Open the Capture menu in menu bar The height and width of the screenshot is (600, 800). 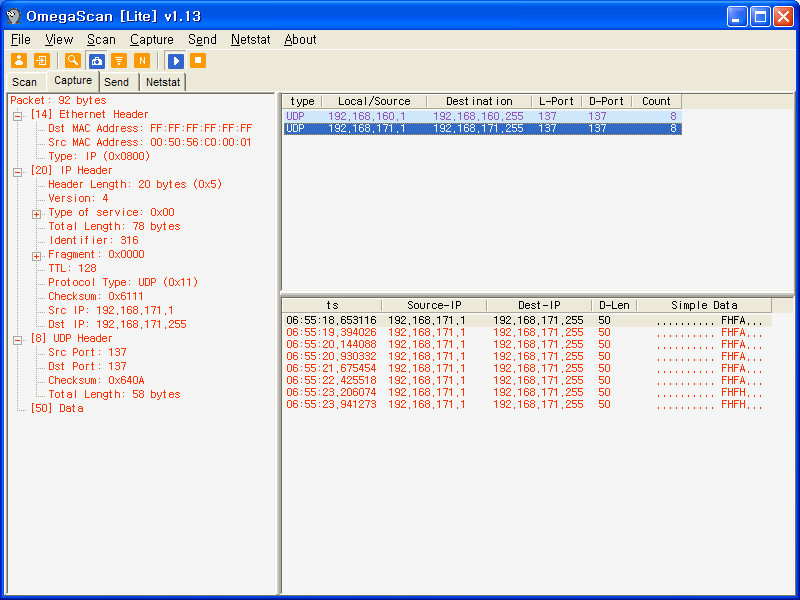tap(151, 40)
